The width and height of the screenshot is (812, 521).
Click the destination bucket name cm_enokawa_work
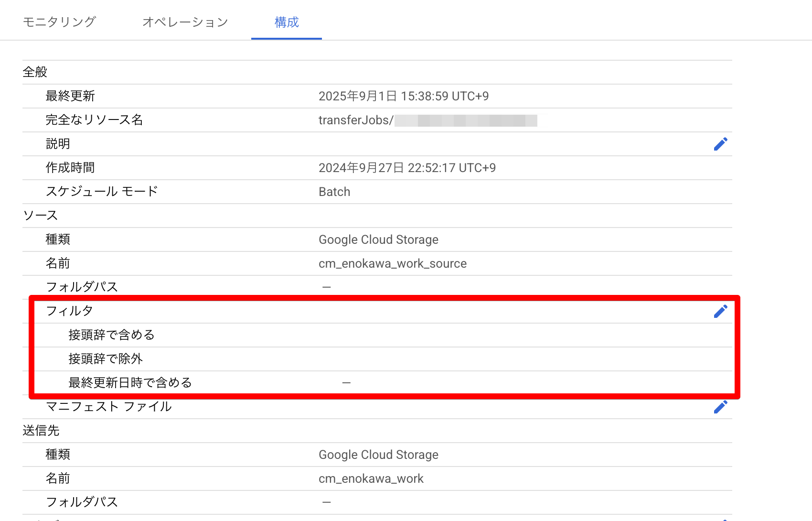371,478
